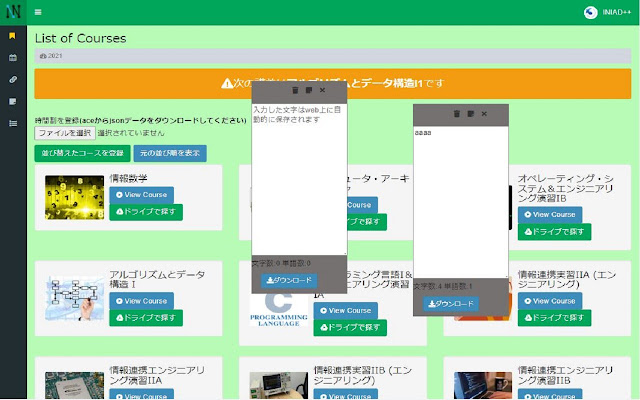Screen dimensions: 640x400
Task: Open the C Programming Language thumbnail
Action: coord(279,310)
